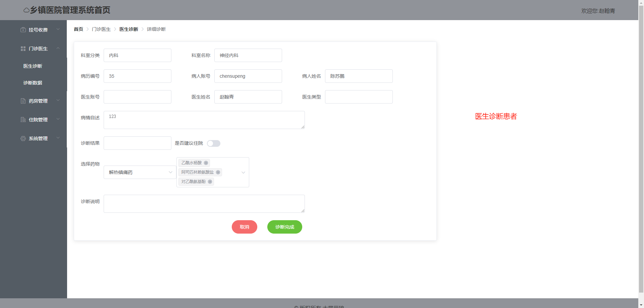Click the green 诊断完成 button
Screen dimensions: 644x308
(x=284, y=227)
